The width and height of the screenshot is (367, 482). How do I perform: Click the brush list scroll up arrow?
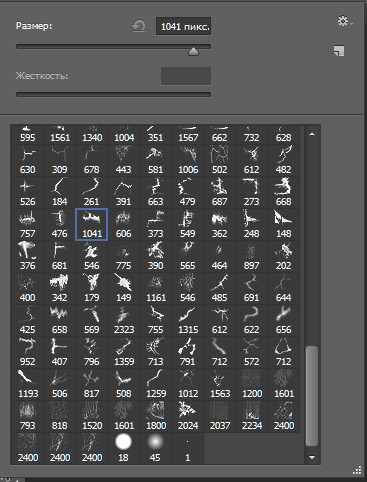pyautogui.click(x=312, y=134)
